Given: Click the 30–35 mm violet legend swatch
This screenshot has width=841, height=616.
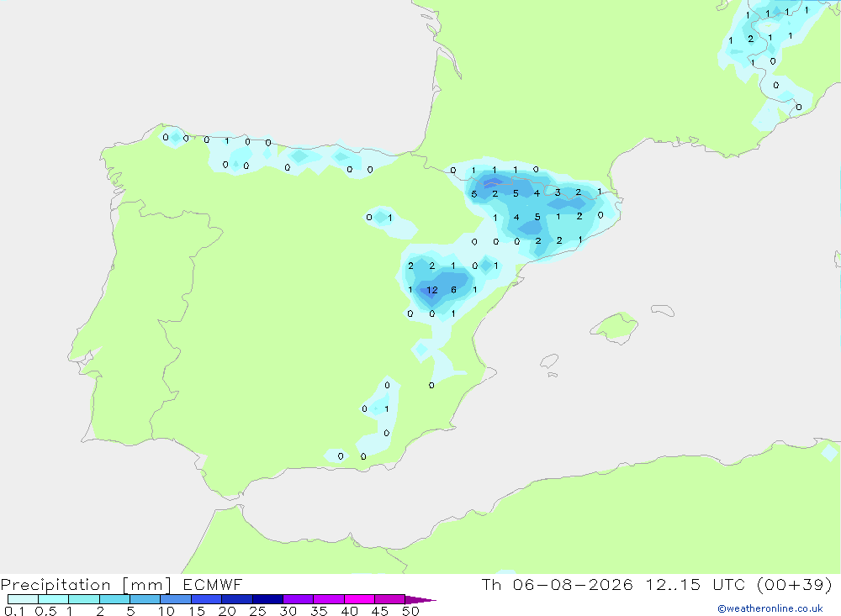Looking at the screenshot, I should coord(299,599).
